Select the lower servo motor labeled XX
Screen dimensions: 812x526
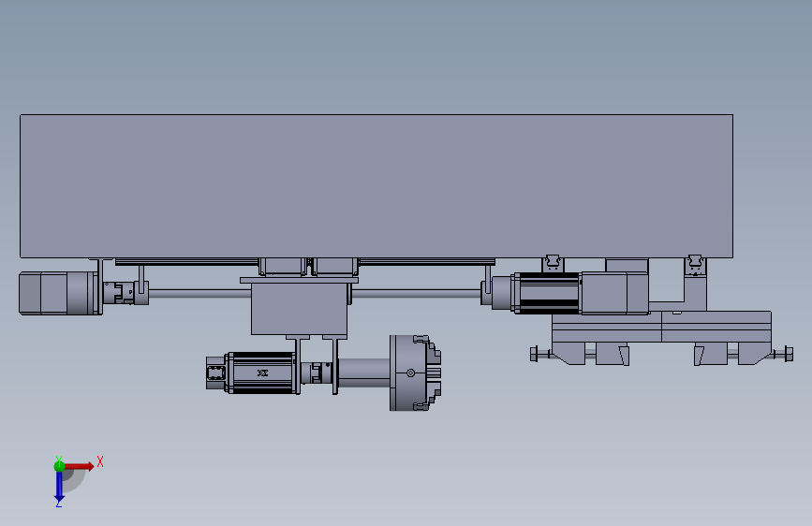pyautogui.click(x=262, y=373)
